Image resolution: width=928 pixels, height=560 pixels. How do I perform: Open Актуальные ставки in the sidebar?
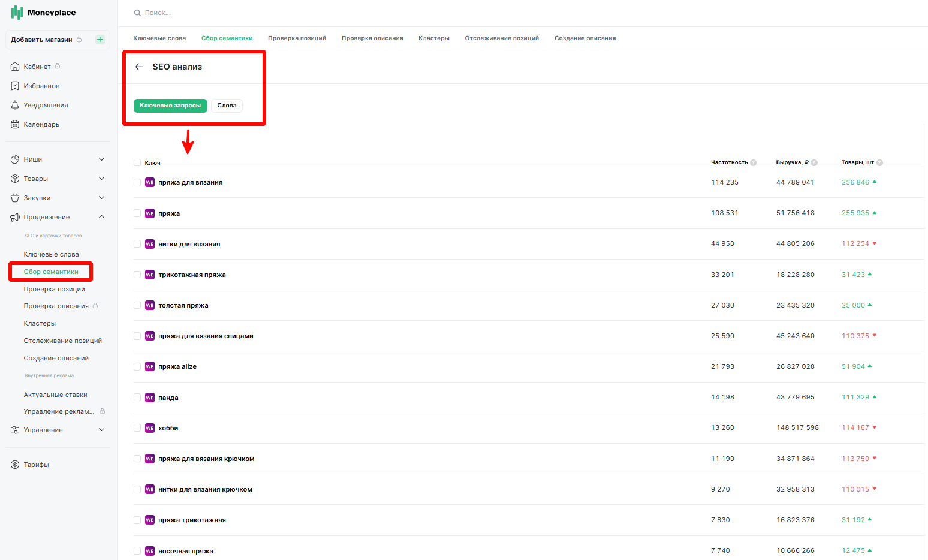pyautogui.click(x=55, y=395)
